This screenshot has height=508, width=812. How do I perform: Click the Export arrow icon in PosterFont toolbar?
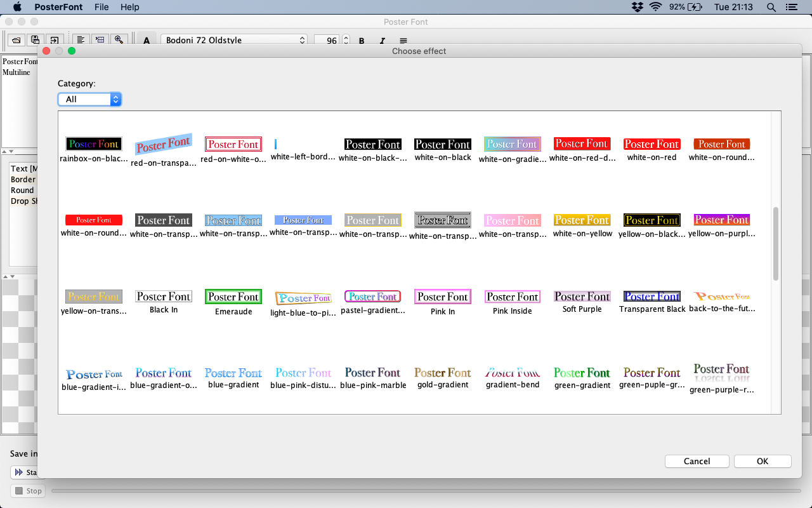click(55, 40)
